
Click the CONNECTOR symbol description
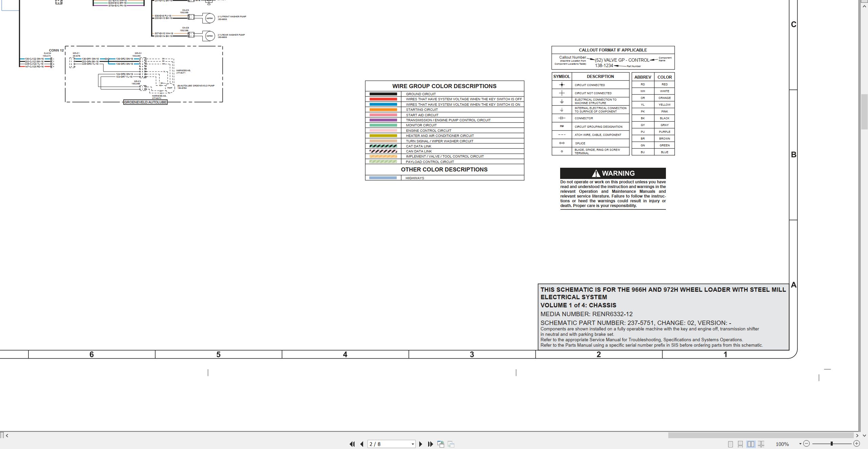tap(584, 118)
